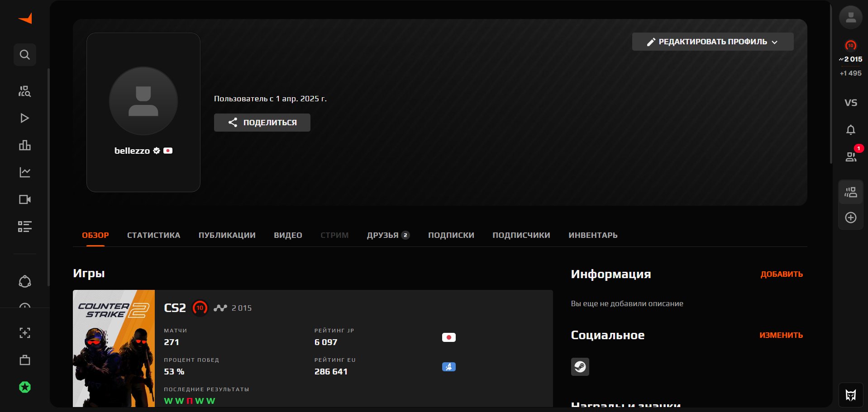868x412 pixels.
Task: Open the search panel in left sidebar
Action: point(25,54)
